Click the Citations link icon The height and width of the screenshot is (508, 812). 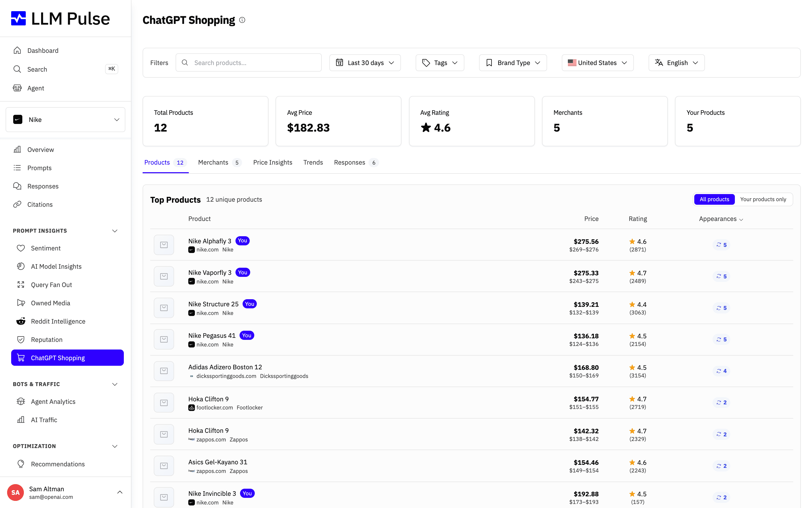pos(18,204)
